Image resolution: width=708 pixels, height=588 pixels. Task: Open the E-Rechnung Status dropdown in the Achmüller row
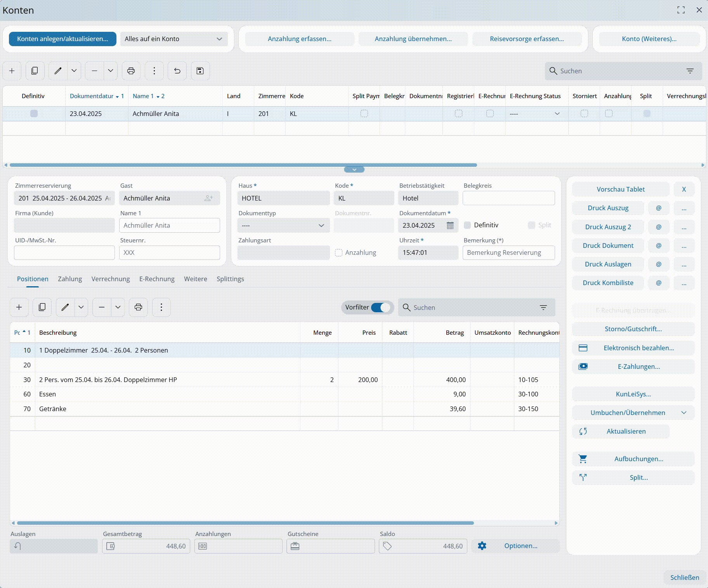(557, 114)
